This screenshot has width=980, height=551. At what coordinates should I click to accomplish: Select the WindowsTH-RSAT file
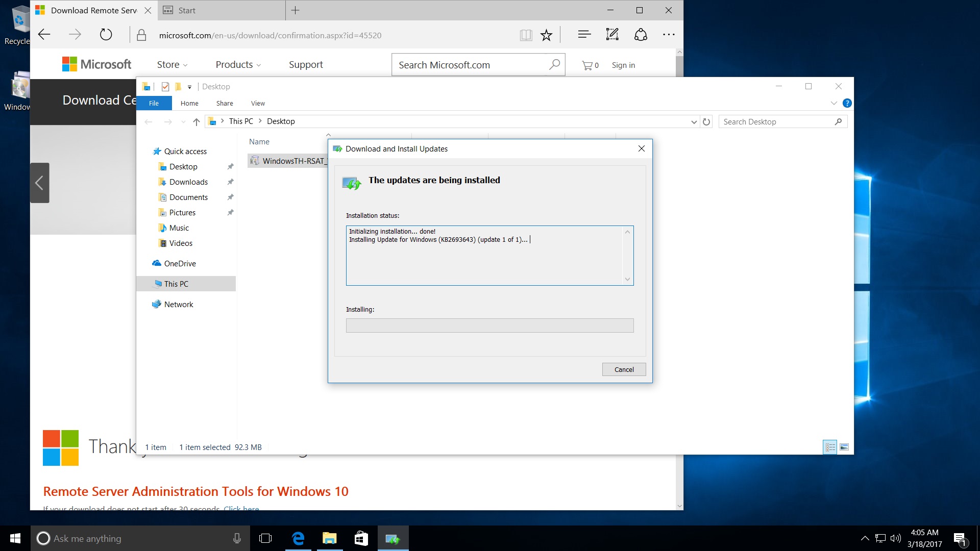(x=288, y=161)
